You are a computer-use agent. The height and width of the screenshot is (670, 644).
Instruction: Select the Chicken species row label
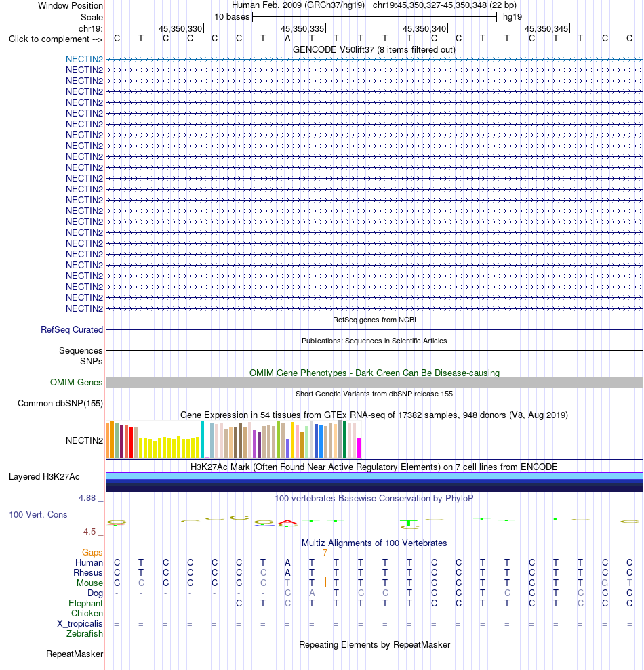87,613
